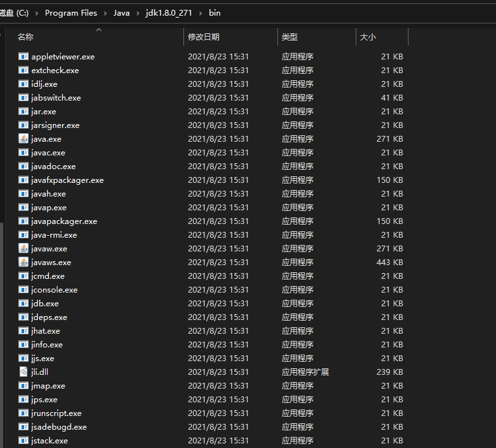The image size is (496, 448).
Task: Click the jconsole.exe file icon
Action: [23, 289]
